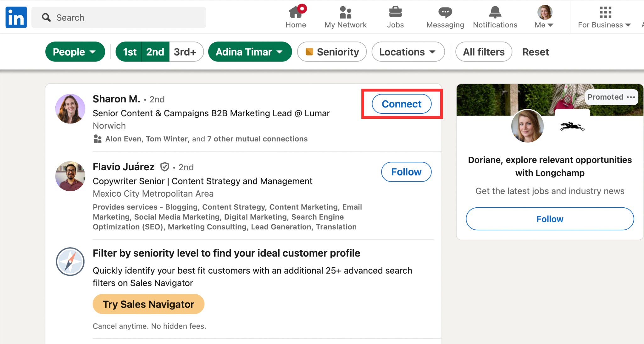Click the mutual connections people icon
This screenshot has width=644, height=344.
point(97,139)
